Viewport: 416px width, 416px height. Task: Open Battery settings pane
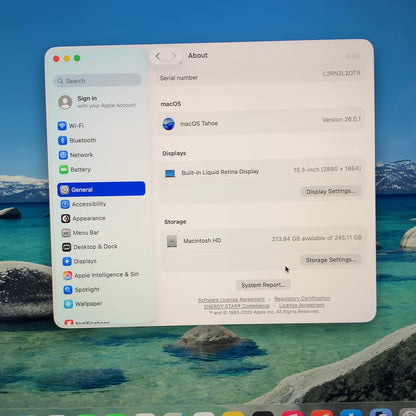(75, 170)
